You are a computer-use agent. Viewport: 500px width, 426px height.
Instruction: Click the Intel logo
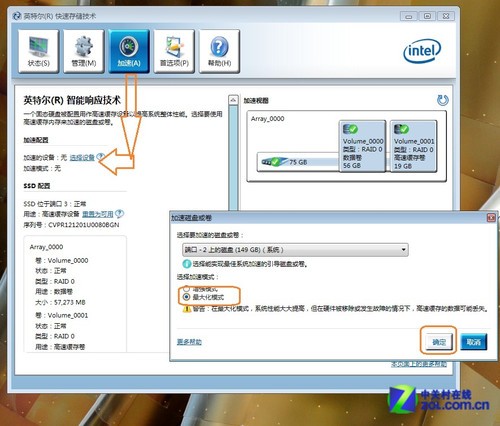click(x=422, y=51)
